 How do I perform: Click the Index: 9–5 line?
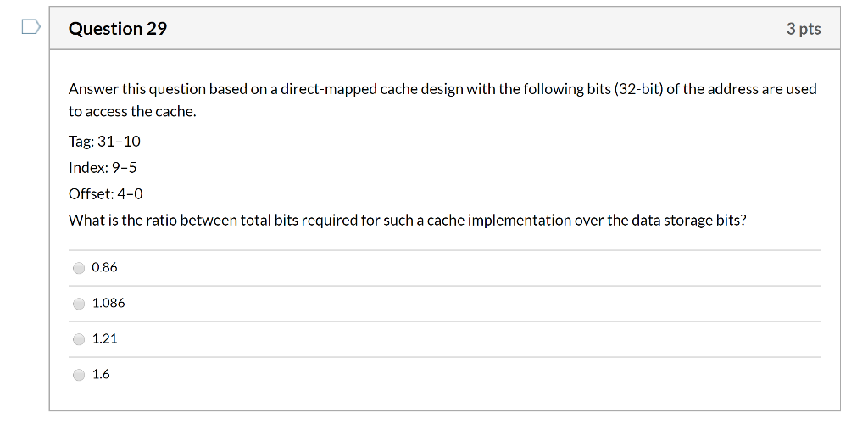(x=103, y=168)
